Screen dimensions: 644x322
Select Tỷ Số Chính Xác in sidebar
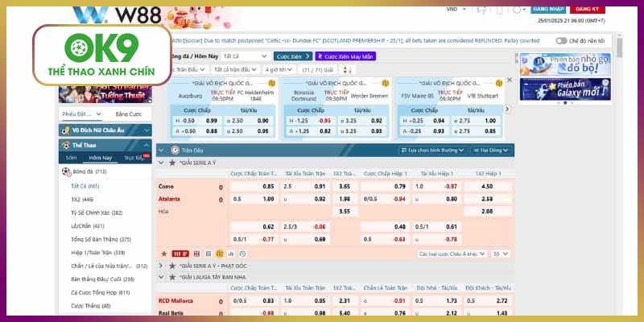(96, 213)
